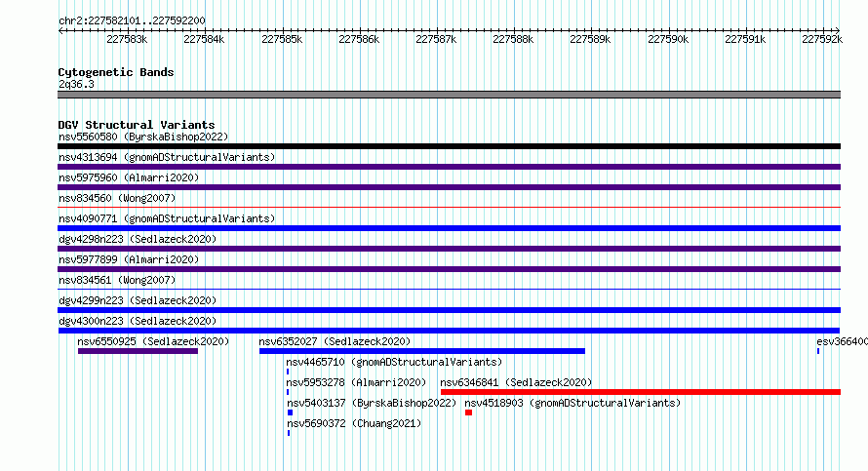The height and width of the screenshot is (471, 868).
Task: Click the small blue nsv5690372 marker
Action: [x=289, y=433]
